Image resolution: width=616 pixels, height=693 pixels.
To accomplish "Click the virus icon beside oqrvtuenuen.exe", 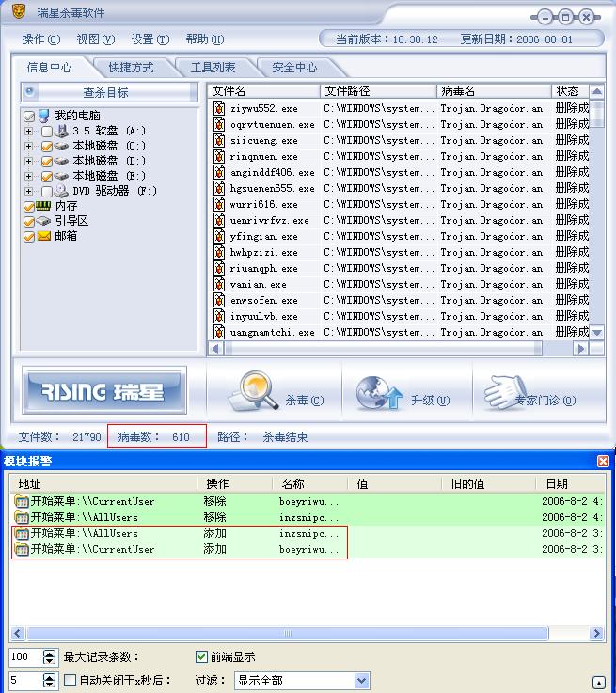I will click(219, 124).
